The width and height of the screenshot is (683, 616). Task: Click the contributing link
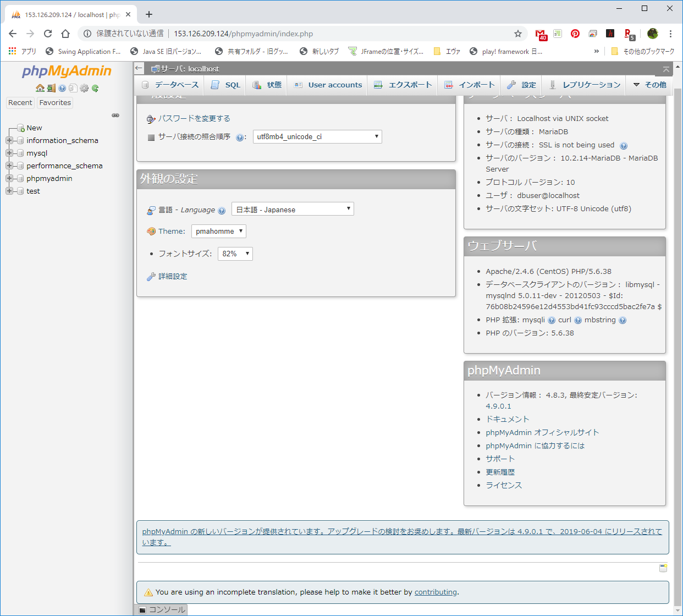tap(436, 592)
